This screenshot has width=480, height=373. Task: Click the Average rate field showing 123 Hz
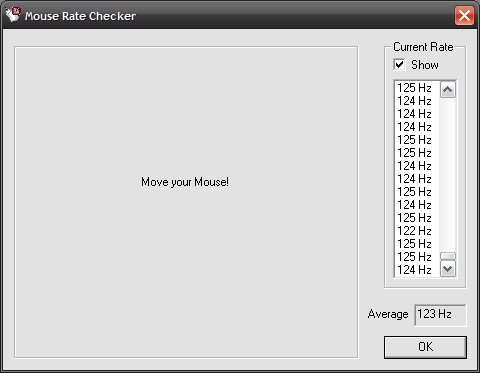pyautogui.click(x=440, y=315)
